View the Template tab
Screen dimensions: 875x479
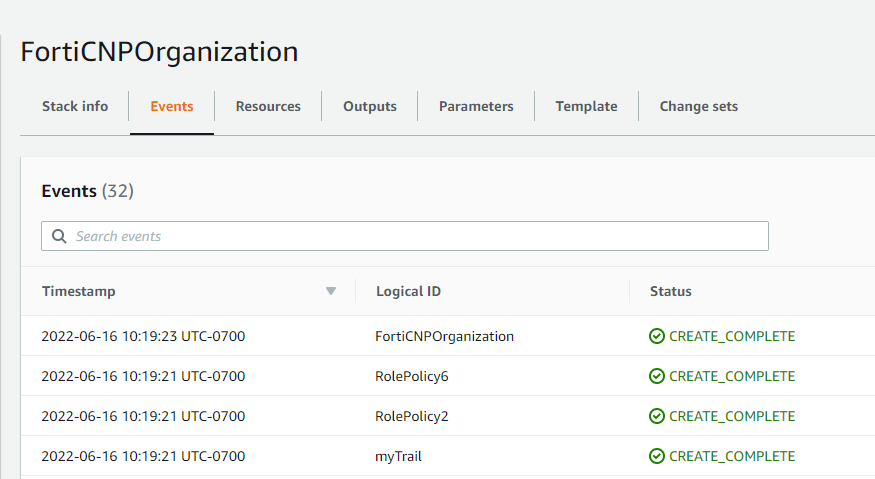pos(586,106)
